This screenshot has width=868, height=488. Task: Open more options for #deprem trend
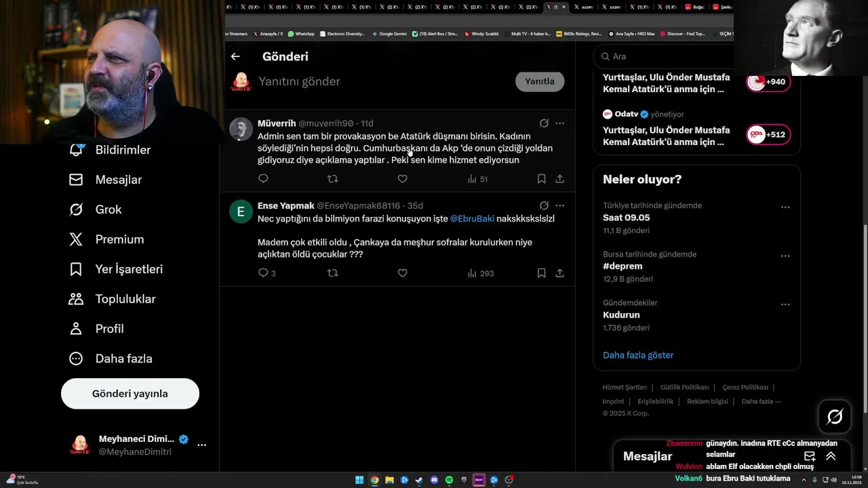coord(785,256)
